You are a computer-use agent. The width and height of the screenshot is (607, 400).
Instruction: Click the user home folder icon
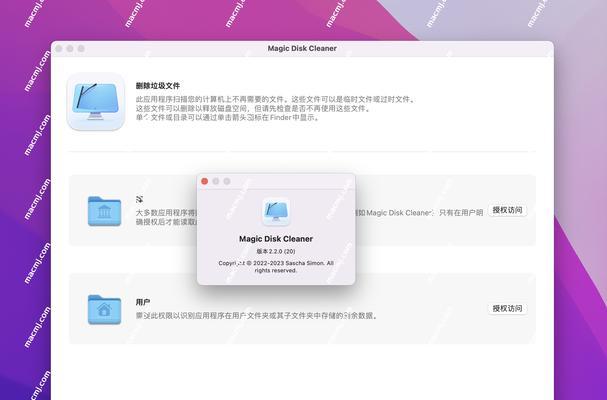(104, 309)
